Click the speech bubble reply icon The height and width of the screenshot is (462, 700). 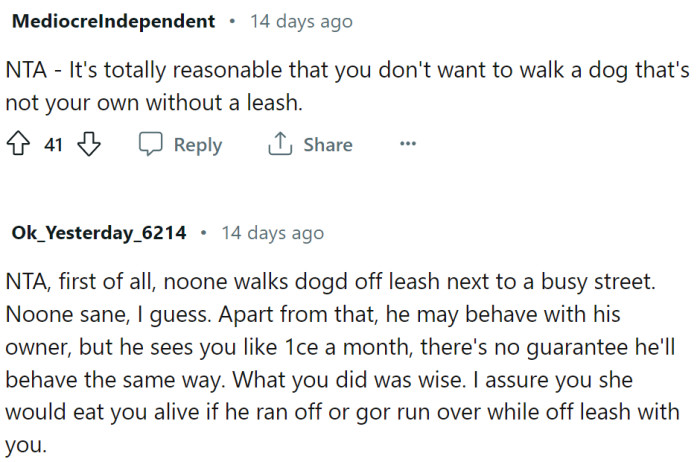150,145
